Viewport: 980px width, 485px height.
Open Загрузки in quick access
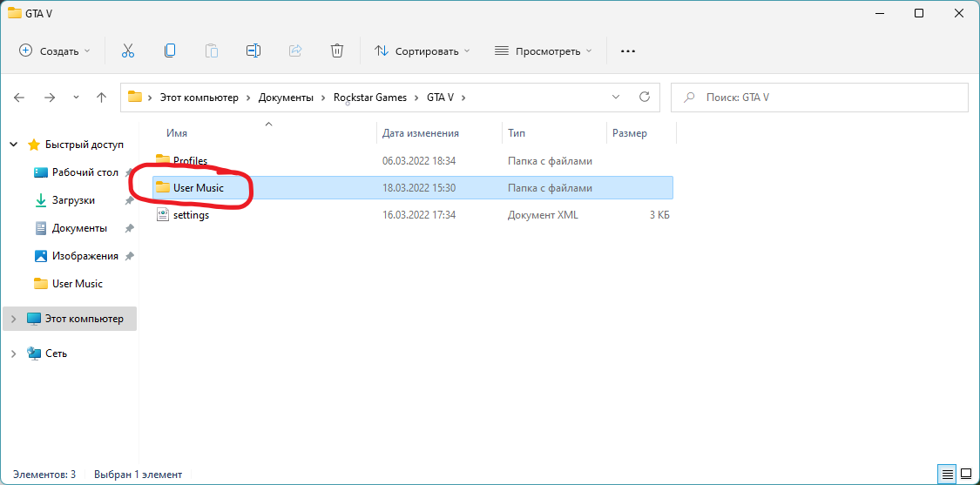[74, 200]
